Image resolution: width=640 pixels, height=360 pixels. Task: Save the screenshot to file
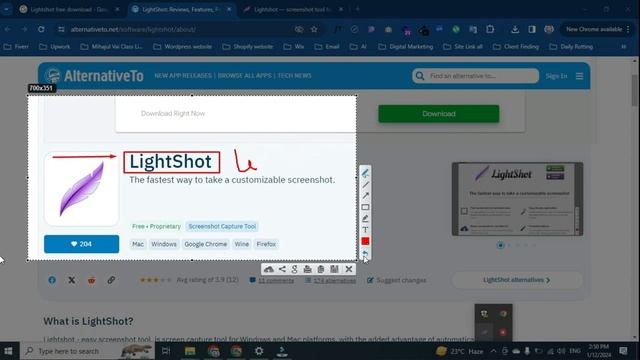tap(334, 269)
